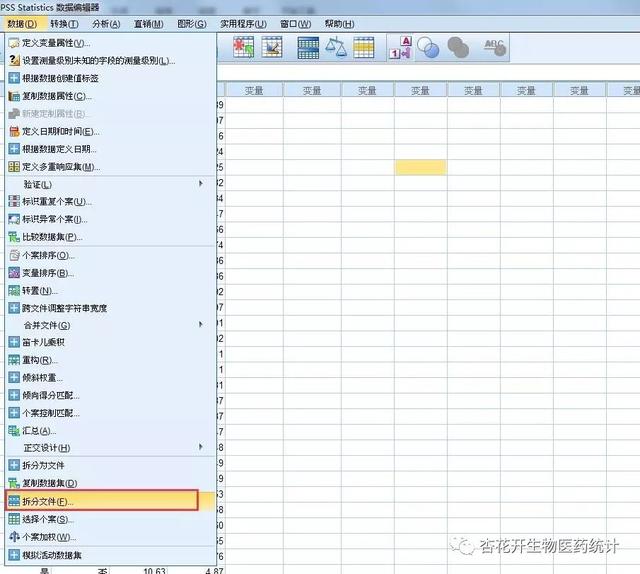Open the 分析(A) menu

(106, 24)
